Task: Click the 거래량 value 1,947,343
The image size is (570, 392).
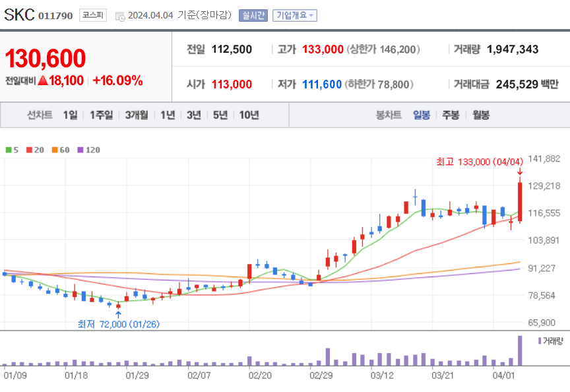Action: [x=513, y=49]
